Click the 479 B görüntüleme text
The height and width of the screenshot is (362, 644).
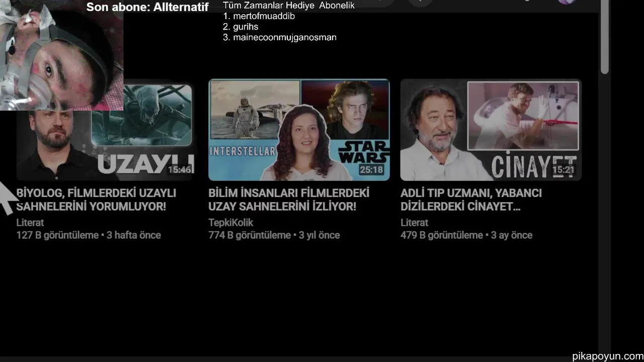(442, 235)
